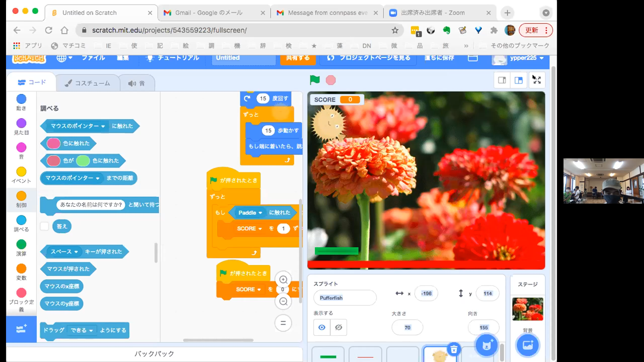The width and height of the screenshot is (644, 362).
Task: Open the Paddle dropdown in the script
Action: [250, 213]
